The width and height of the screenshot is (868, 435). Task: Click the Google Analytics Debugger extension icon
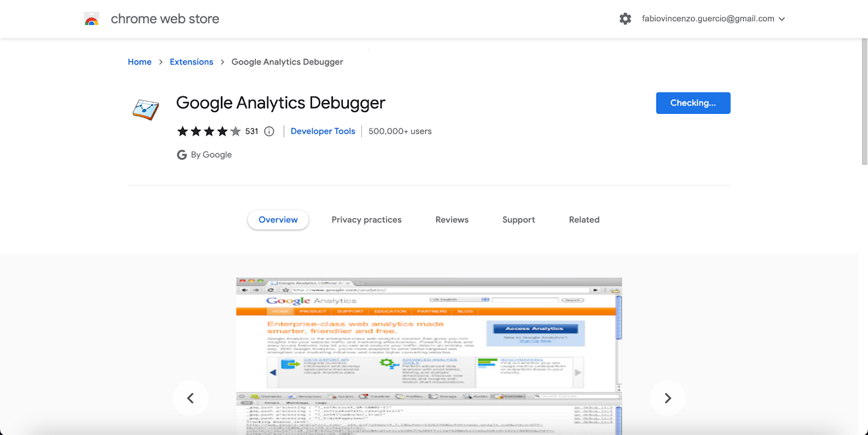pos(146,110)
